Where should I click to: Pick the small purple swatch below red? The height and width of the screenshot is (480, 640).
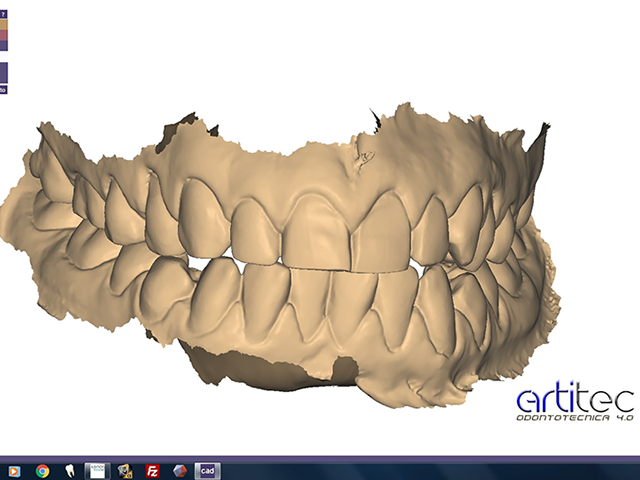coord(4,45)
